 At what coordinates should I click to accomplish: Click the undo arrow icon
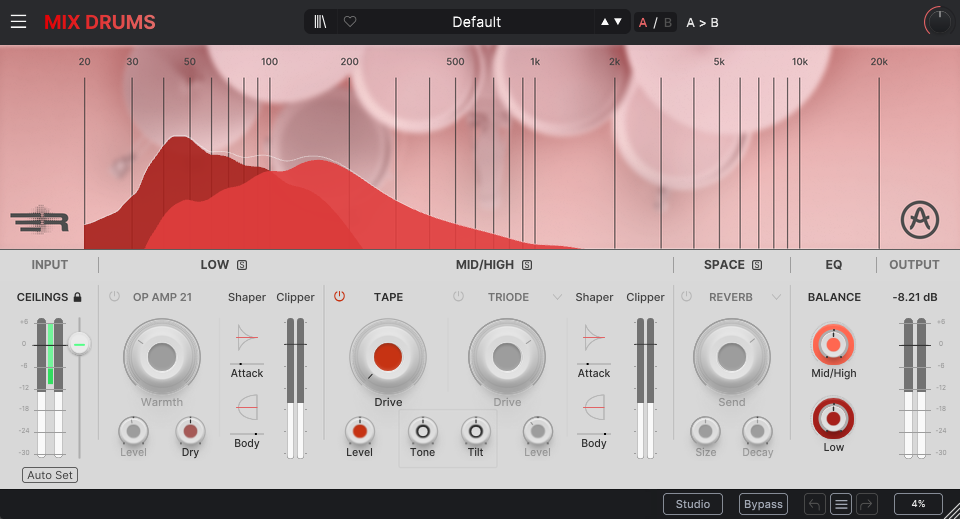815,504
